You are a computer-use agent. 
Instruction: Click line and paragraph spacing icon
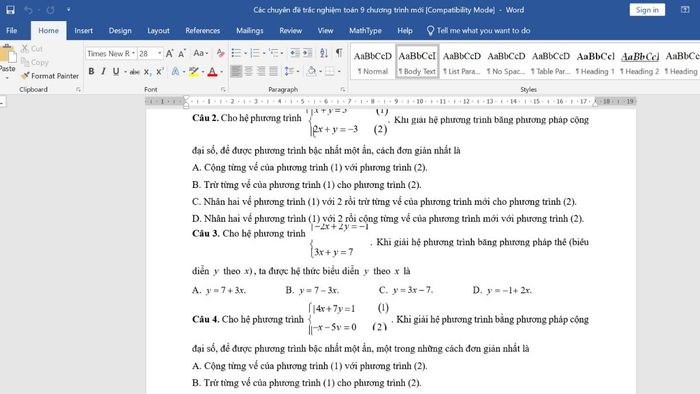click(289, 71)
